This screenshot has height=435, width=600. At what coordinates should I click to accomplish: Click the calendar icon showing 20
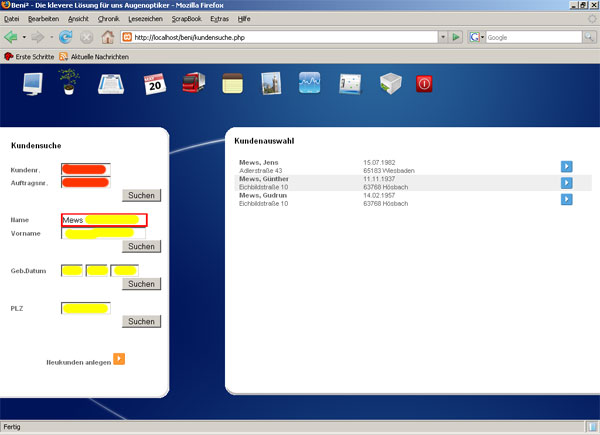153,84
